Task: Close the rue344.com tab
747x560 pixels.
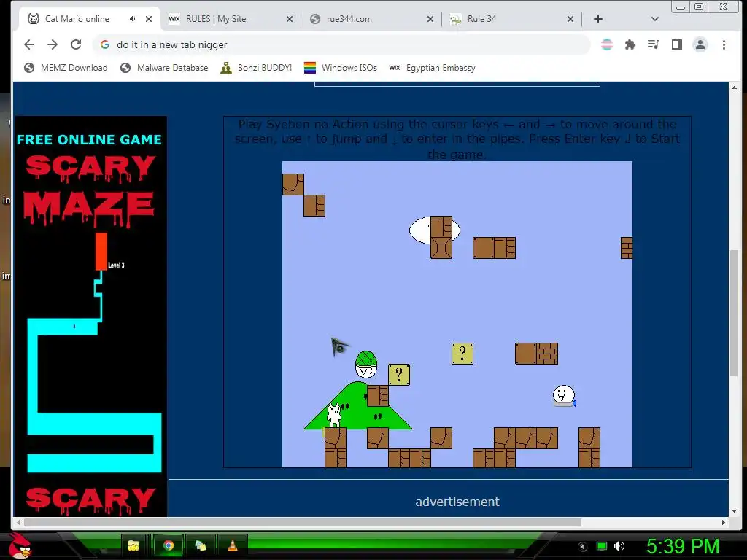Action: (x=430, y=19)
